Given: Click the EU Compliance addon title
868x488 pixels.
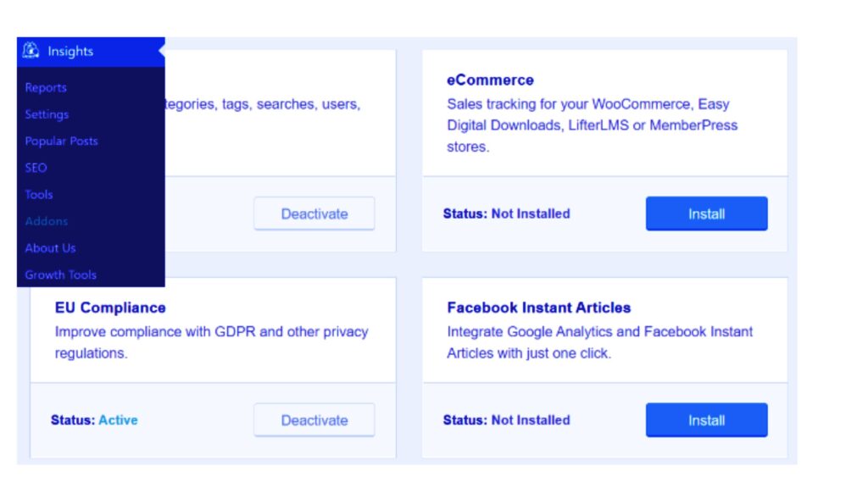Looking at the screenshot, I should 109,308.
